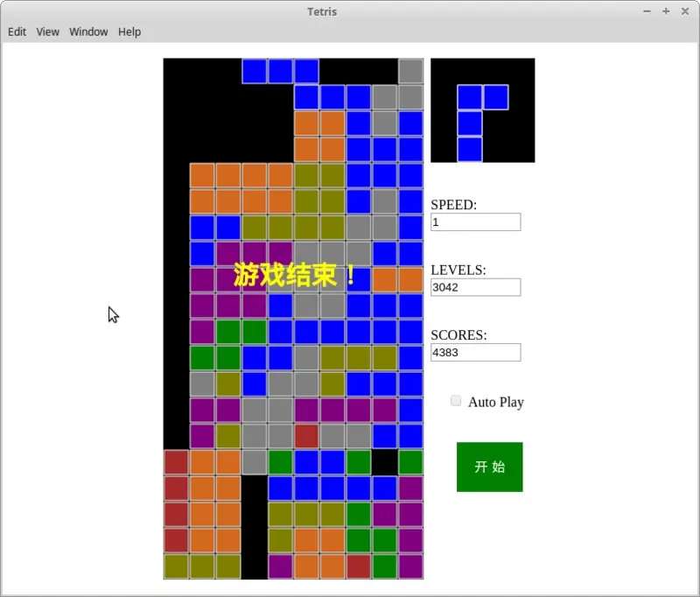Image resolution: width=700 pixels, height=597 pixels.
Task: Open the Window menu
Action: 88,32
